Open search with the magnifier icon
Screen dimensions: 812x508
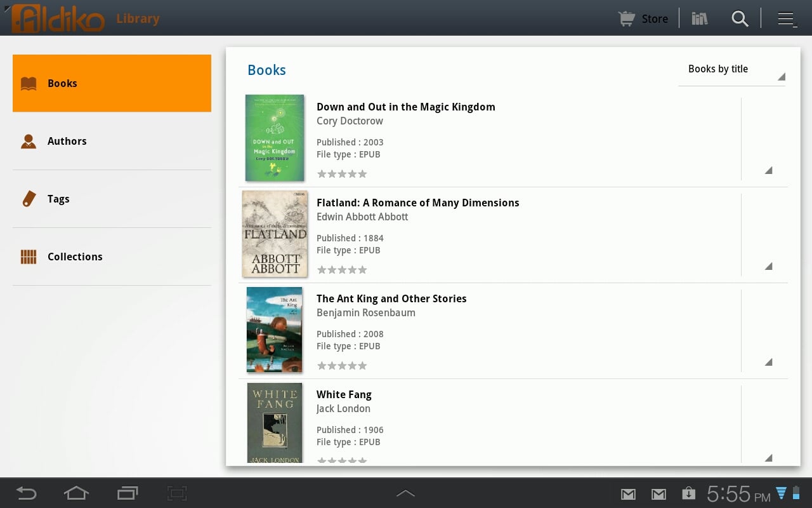(740, 19)
